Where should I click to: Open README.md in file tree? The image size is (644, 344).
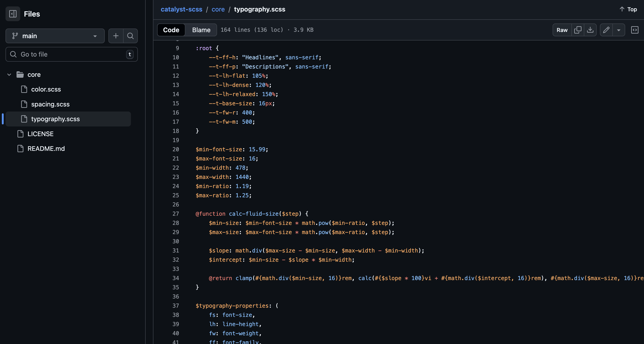tap(46, 149)
